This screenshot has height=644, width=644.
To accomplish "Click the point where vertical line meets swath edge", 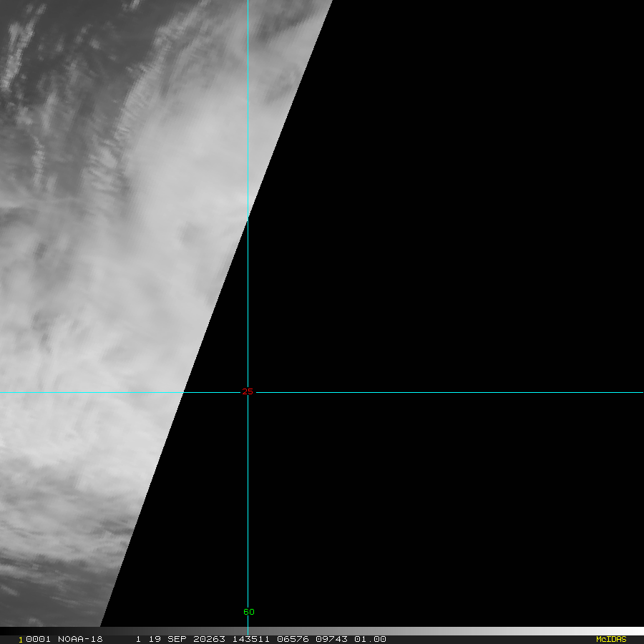I will (x=248, y=215).
